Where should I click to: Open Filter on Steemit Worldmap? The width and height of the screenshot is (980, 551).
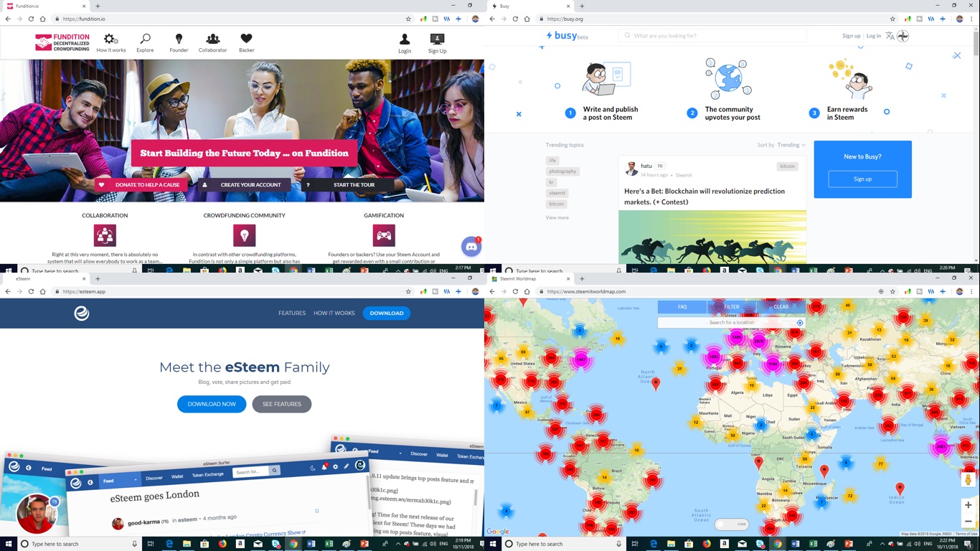(731, 307)
